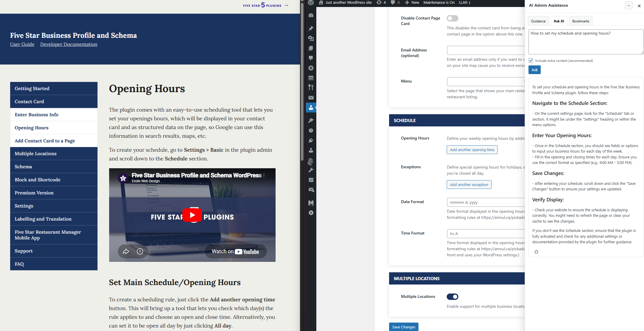The image size is (644, 331).
Task: Click the AI question text area
Action: point(586,42)
